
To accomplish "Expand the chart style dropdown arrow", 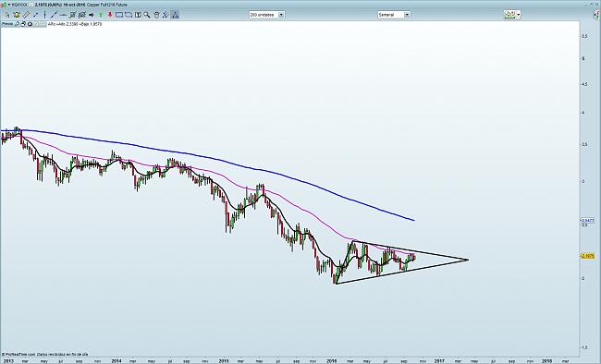I will pos(518,15).
